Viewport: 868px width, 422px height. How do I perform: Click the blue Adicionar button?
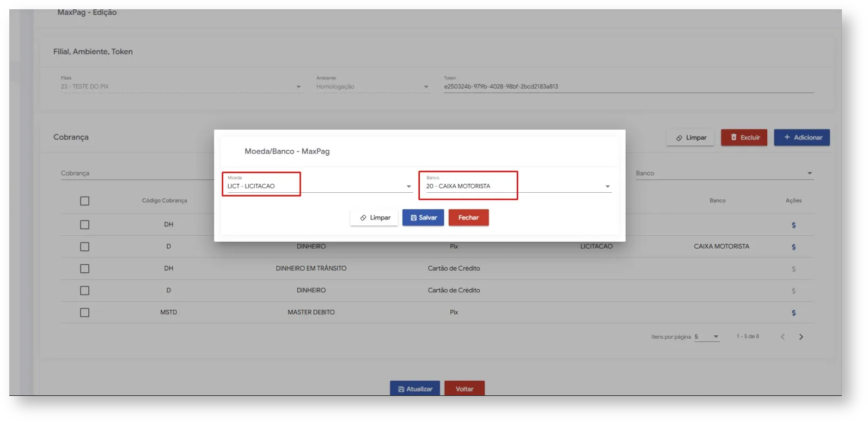pyautogui.click(x=802, y=138)
